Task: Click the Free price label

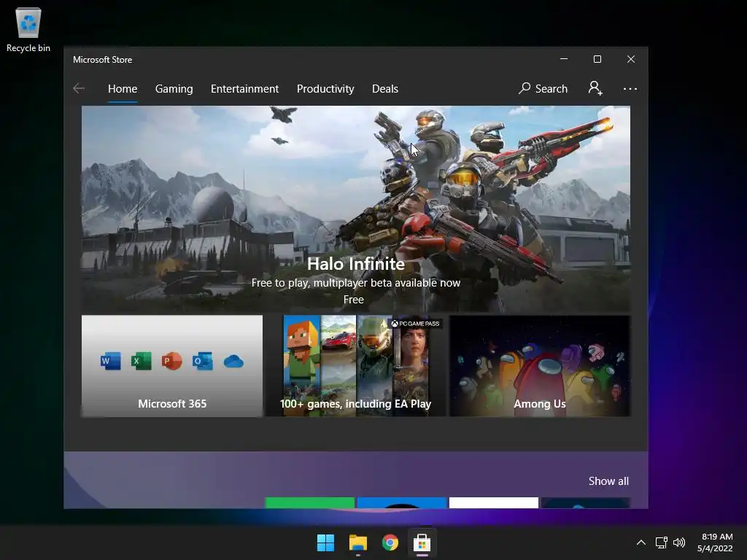Action: pos(354,300)
